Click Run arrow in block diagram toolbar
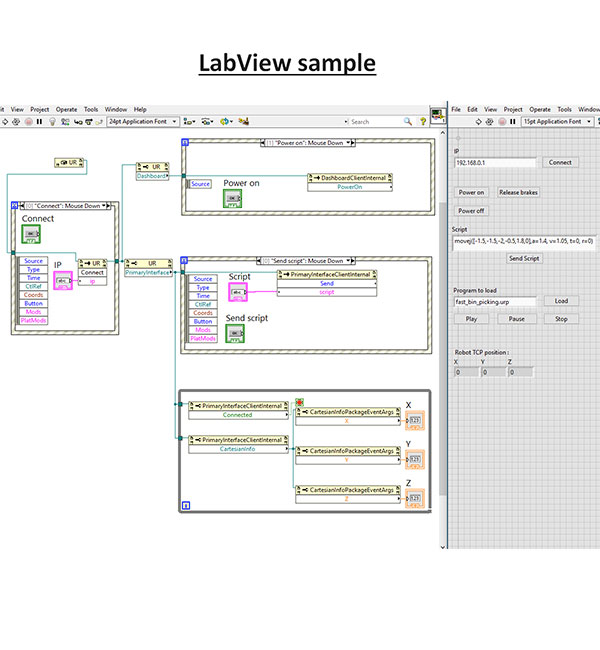The height and width of the screenshot is (650, 600). (x=5, y=121)
